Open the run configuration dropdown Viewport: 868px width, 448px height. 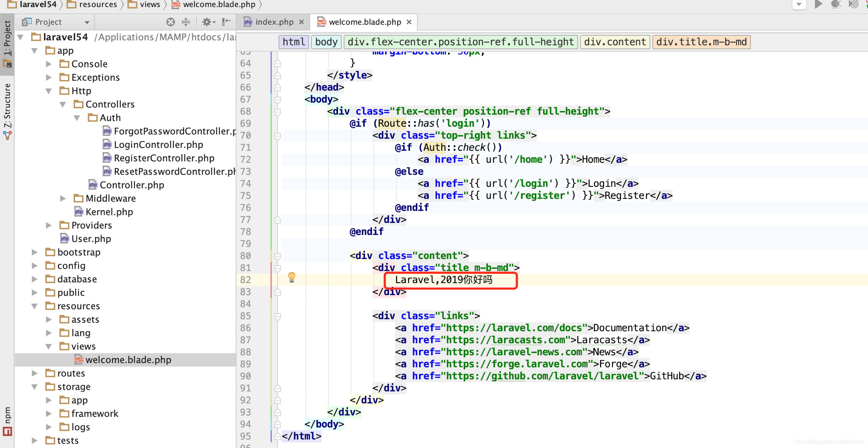point(799,4)
